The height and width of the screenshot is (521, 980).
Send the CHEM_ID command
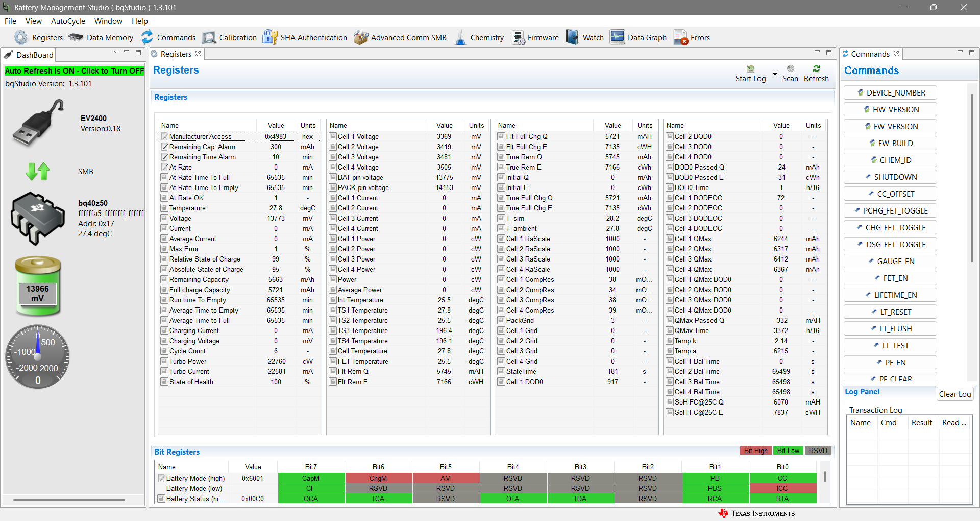[x=890, y=160]
